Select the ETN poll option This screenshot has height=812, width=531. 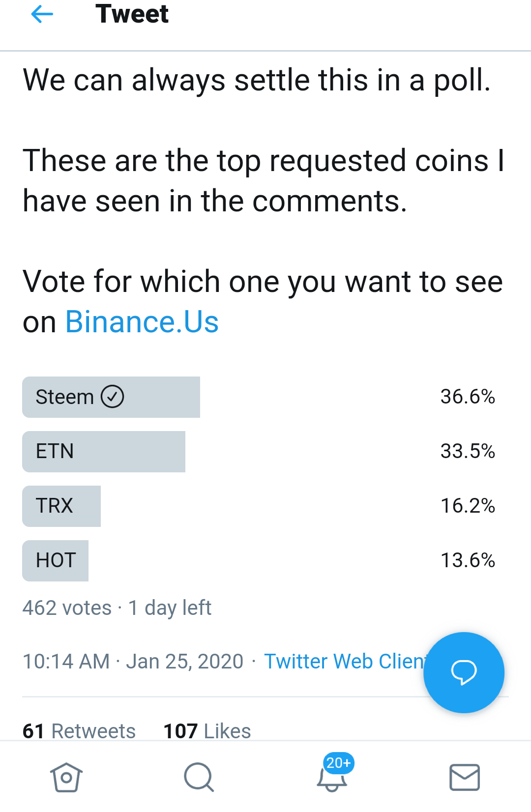click(265, 452)
